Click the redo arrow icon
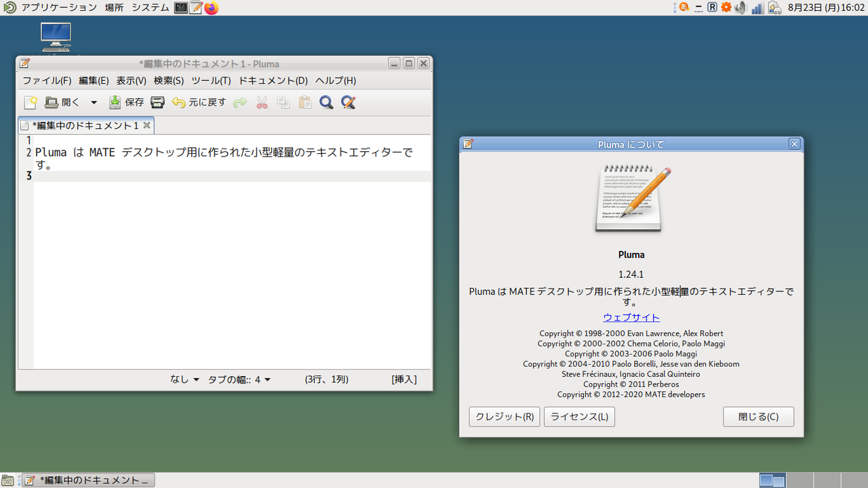Screen dimensions: 868x488 239,102
